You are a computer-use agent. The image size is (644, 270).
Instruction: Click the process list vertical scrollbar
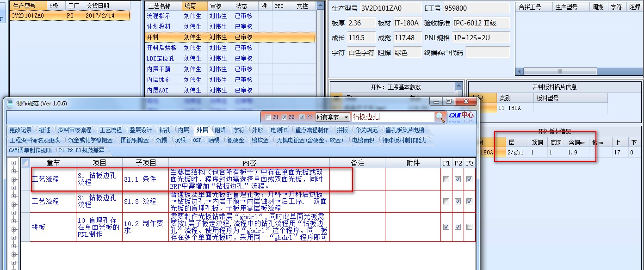pos(320,49)
